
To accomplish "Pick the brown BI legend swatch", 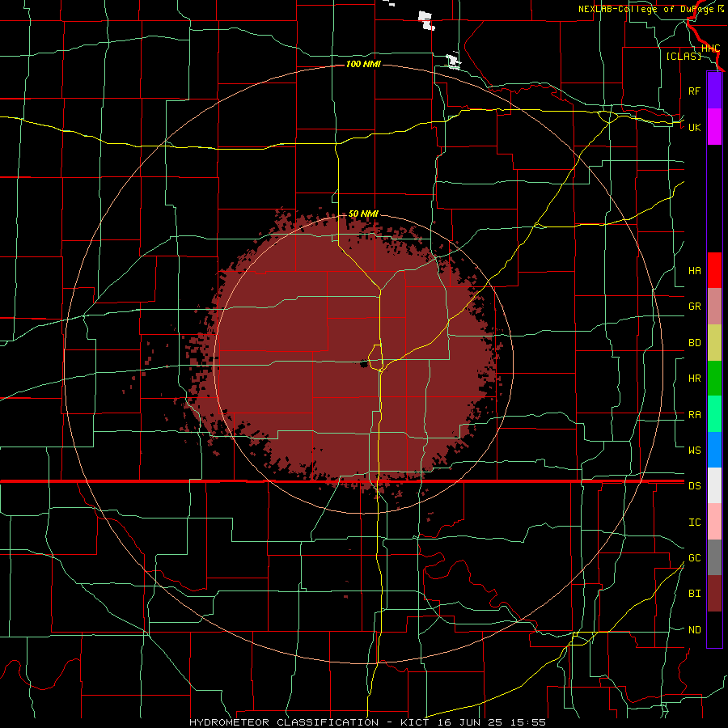I will 714,594.
